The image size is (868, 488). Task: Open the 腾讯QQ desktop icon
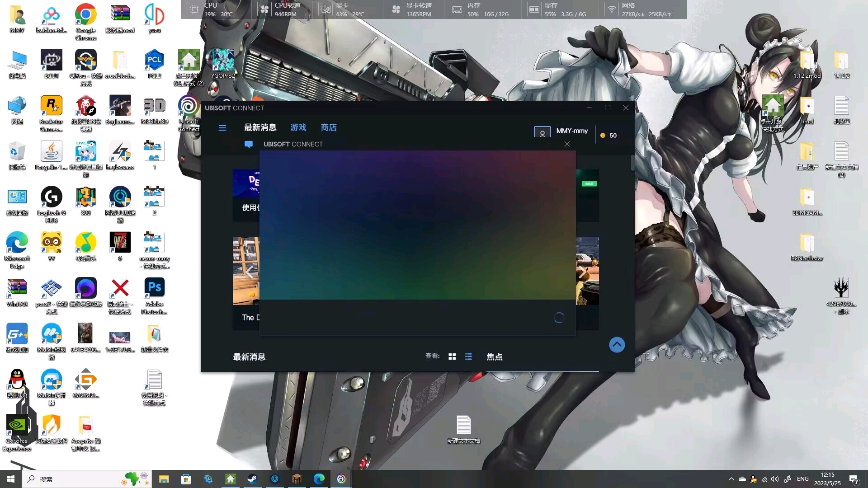tap(17, 383)
